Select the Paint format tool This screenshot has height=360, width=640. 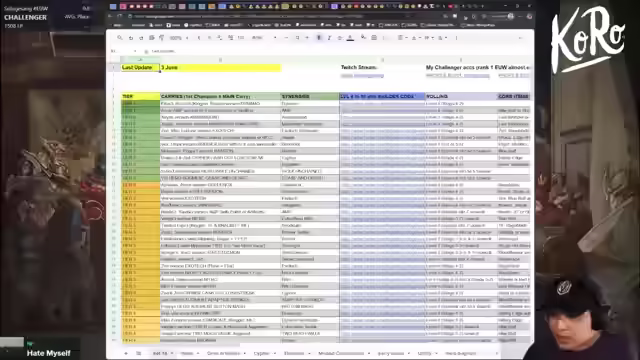(162, 38)
